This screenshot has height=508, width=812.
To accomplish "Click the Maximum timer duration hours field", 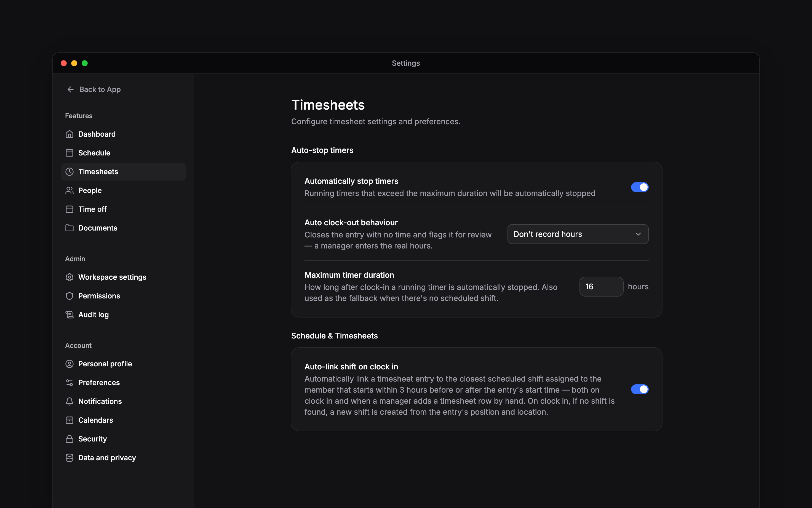I will tap(601, 287).
